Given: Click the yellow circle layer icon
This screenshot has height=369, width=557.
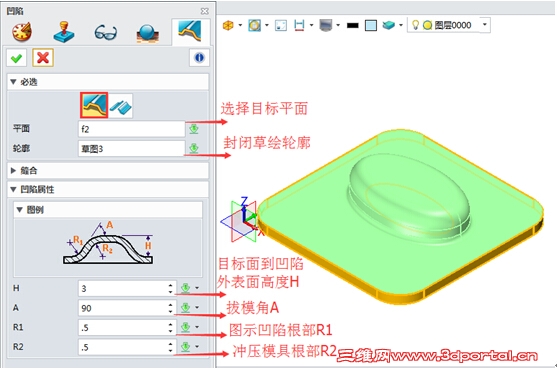Looking at the screenshot, I should pyautogui.click(x=428, y=25).
